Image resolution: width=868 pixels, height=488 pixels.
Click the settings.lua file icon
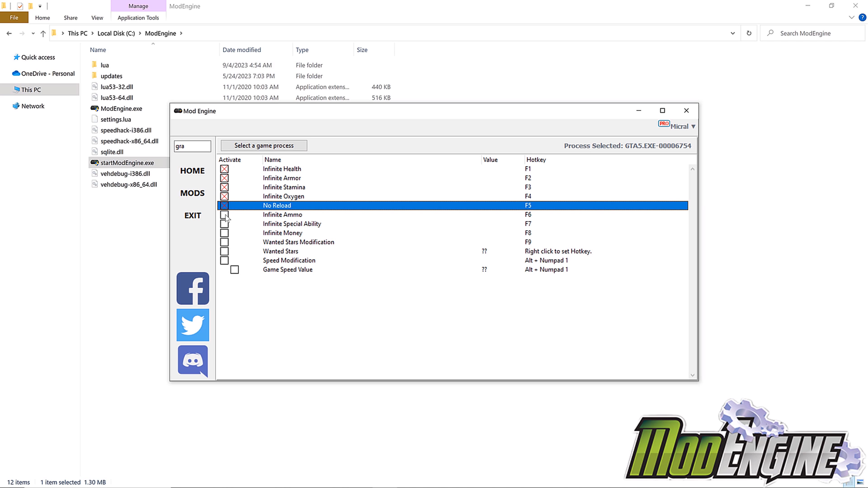pyautogui.click(x=95, y=119)
